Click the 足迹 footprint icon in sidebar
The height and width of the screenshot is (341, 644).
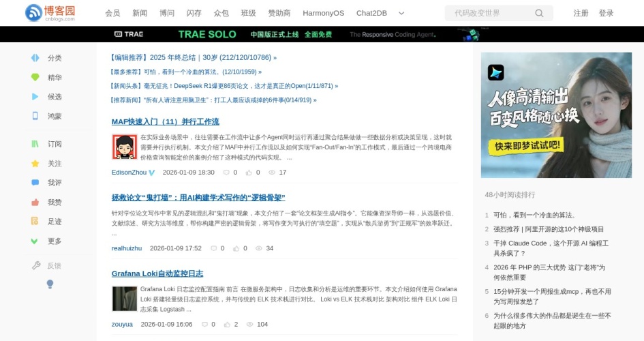point(35,222)
